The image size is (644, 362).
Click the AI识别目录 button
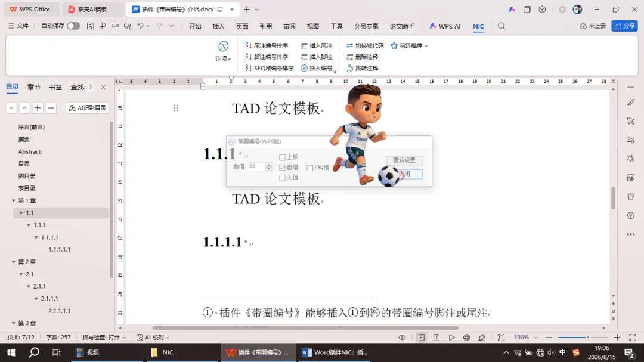(x=88, y=108)
